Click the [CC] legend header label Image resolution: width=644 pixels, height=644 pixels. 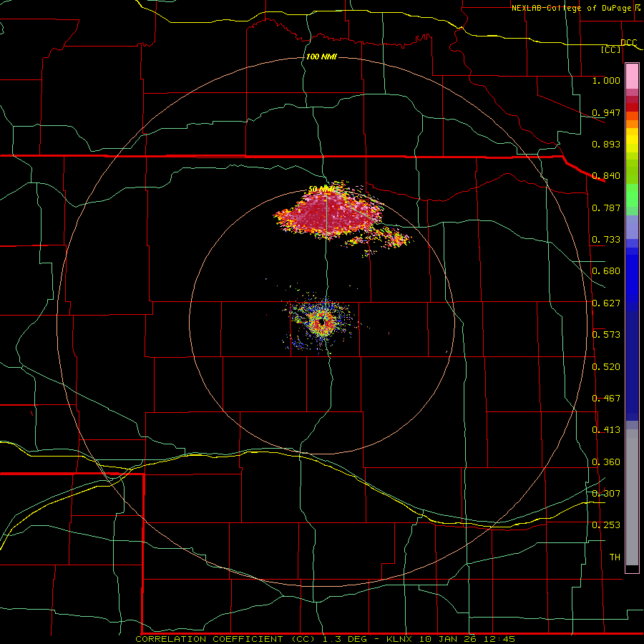click(611, 49)
